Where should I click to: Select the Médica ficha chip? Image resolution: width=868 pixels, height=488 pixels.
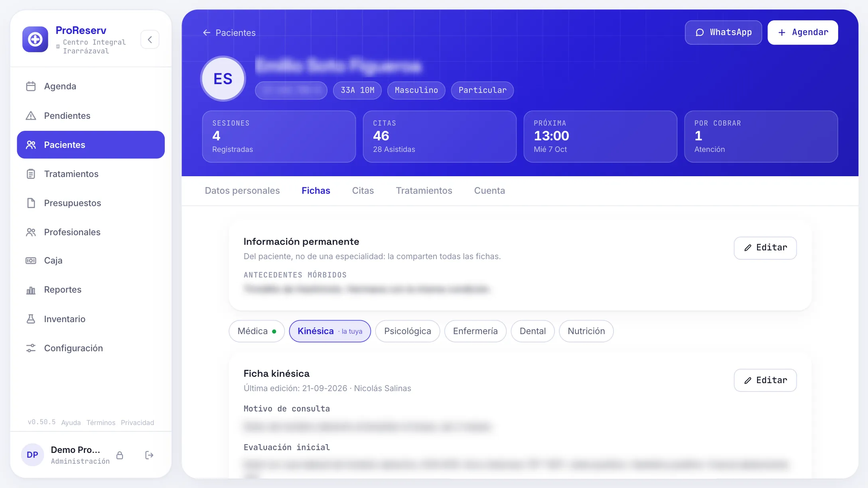tap(256, 331)
